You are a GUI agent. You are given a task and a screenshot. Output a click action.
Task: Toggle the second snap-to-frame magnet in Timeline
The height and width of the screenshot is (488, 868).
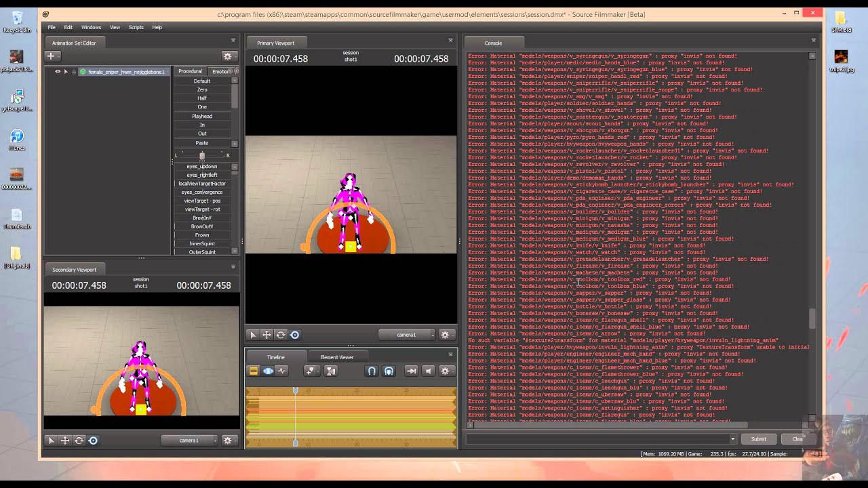tap(389, 371)
